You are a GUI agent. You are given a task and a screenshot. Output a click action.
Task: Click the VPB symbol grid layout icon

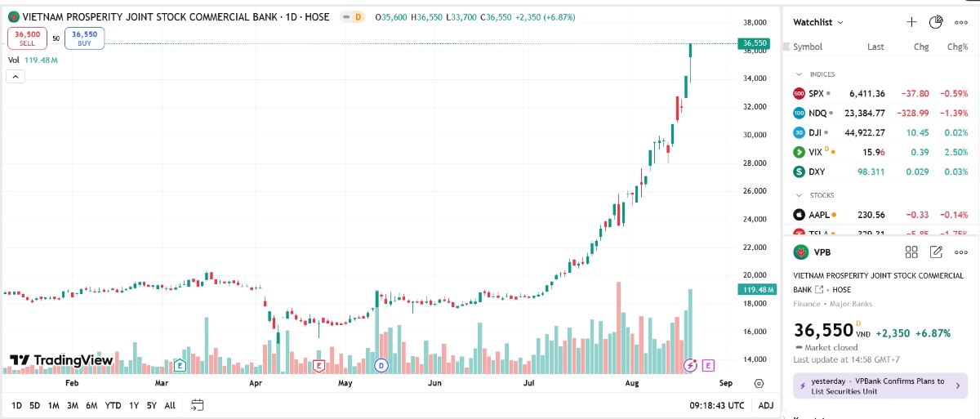pyautogui.click(x=912, y=252)
